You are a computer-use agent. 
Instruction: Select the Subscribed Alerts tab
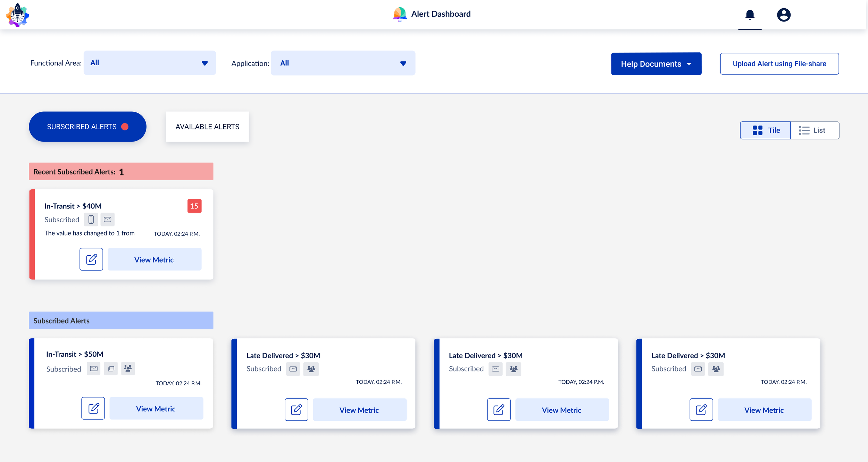tap(87, 127)
